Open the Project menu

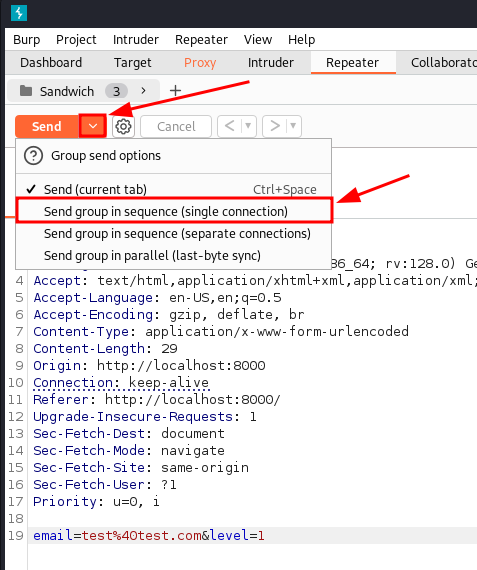pos(76,39)
